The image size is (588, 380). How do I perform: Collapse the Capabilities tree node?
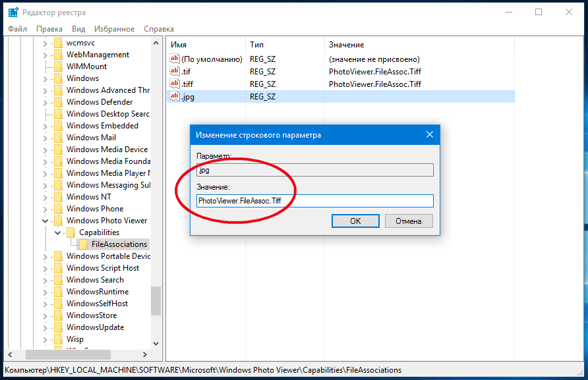pyautogui.click(x=58, y=232)
